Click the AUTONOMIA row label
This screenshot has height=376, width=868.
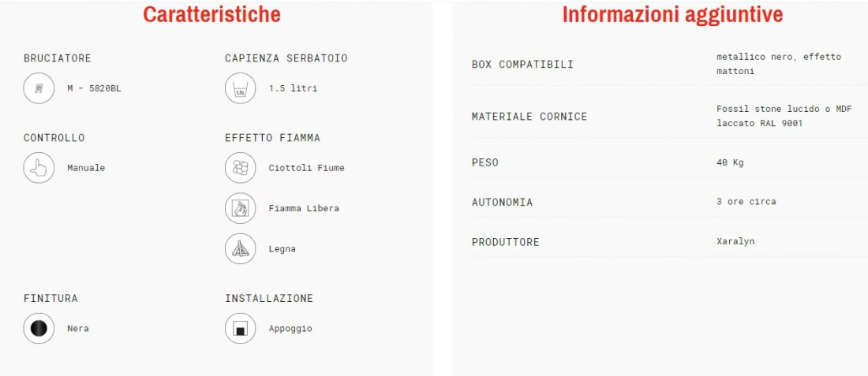[502, 203]
